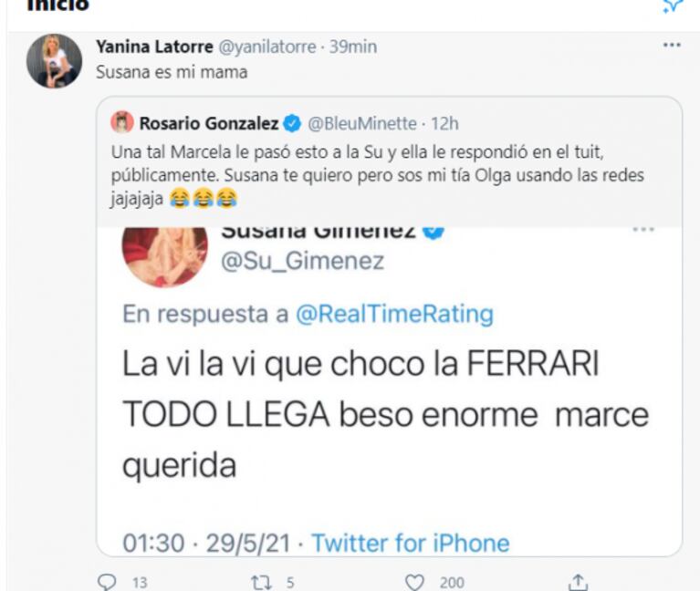Click Rosario Gonzalez's small avatar
The height and width of the screenshot is (591, 700).
pos(122,122)
